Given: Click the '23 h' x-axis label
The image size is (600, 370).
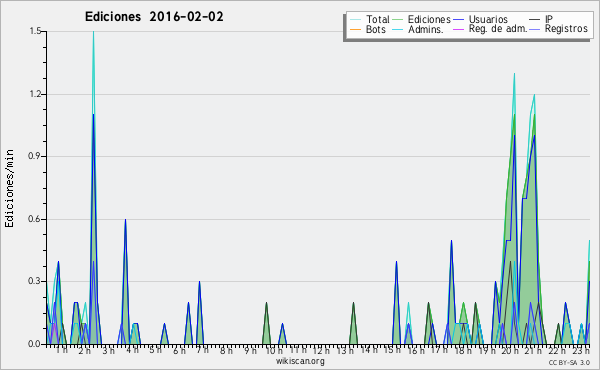Looking at the screenshot, I should (581, 350).
